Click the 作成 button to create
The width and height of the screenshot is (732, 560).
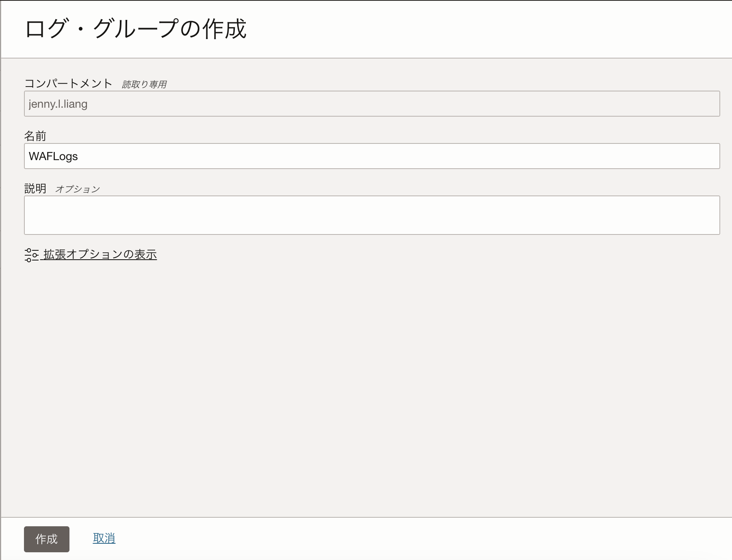[x=46, y=539]
